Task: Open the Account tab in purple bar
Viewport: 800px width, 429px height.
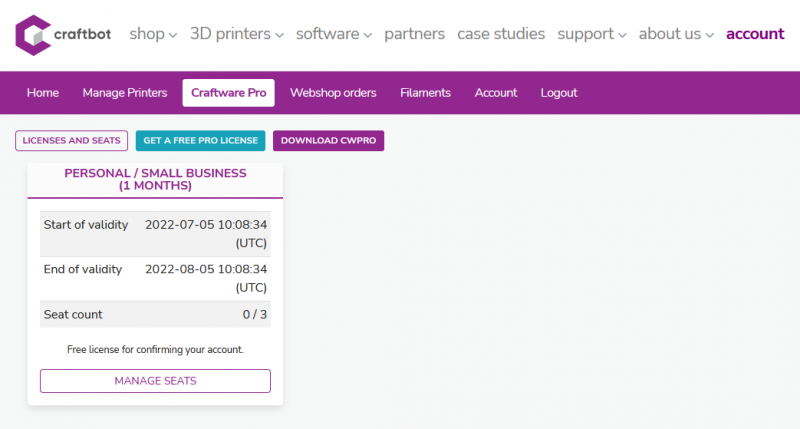Action: [x=496, y=93]
